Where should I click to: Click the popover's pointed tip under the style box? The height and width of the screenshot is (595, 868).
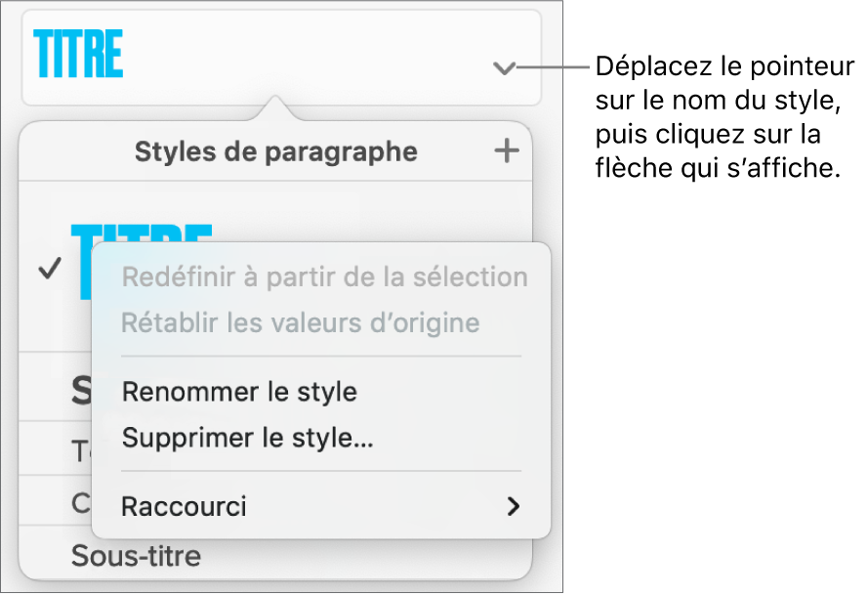(275, 106)
